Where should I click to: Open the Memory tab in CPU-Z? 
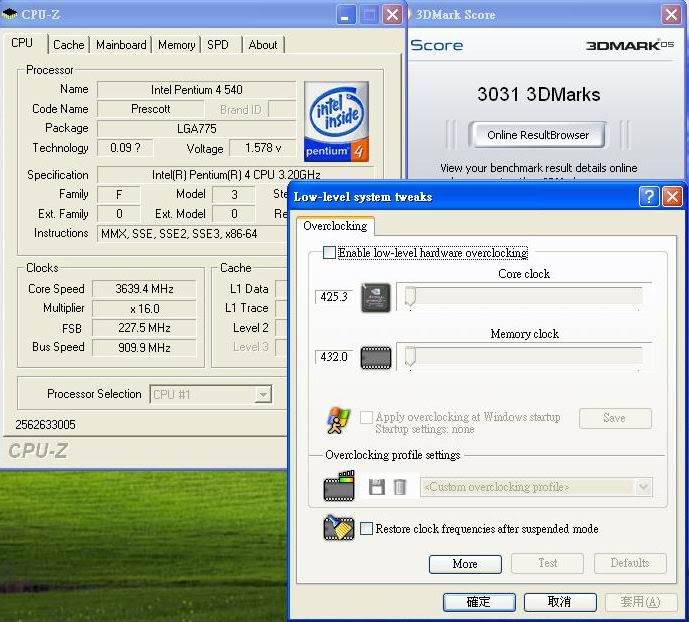point(177,45)
